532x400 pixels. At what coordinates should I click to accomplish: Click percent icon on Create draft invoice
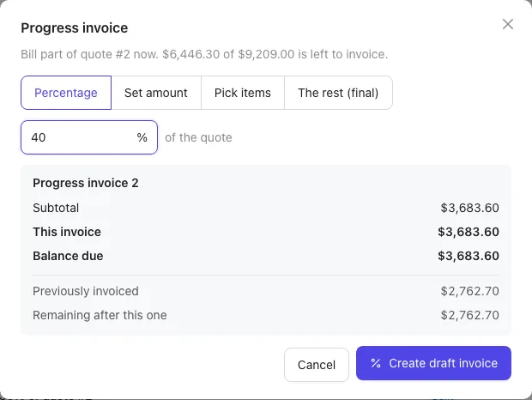pos(376,363)
